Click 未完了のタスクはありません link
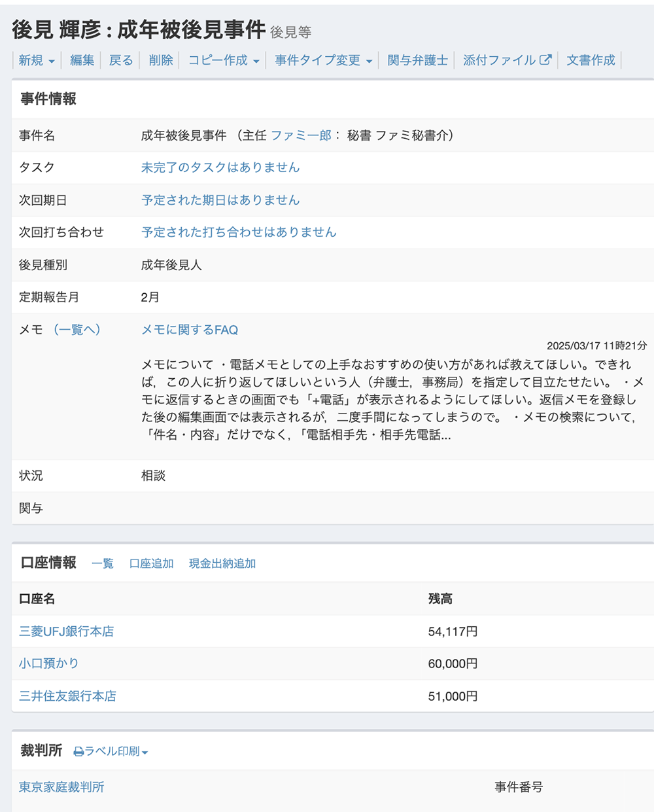Image resolution: width=654 pixels, height=812 pixels. click(x=220, y=168)
